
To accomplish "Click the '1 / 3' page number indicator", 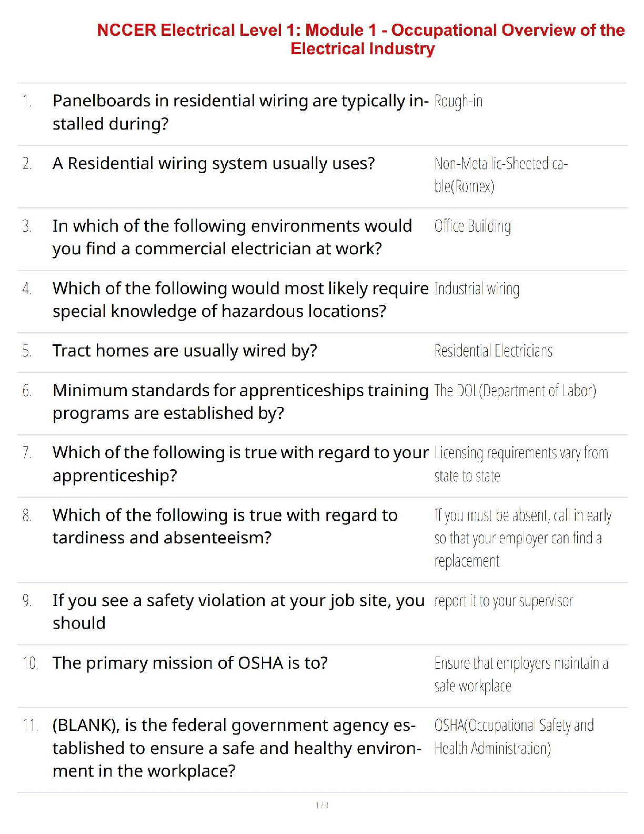I will 322,805.
